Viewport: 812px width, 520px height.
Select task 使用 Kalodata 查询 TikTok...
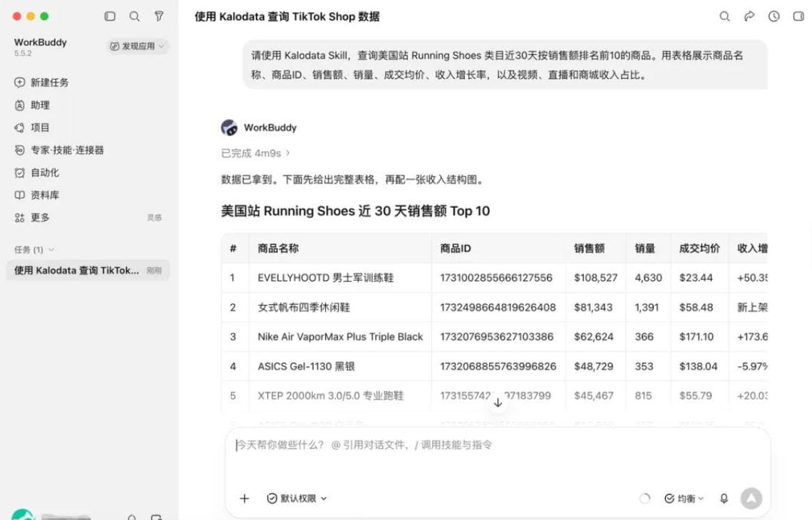coord(88,270)
